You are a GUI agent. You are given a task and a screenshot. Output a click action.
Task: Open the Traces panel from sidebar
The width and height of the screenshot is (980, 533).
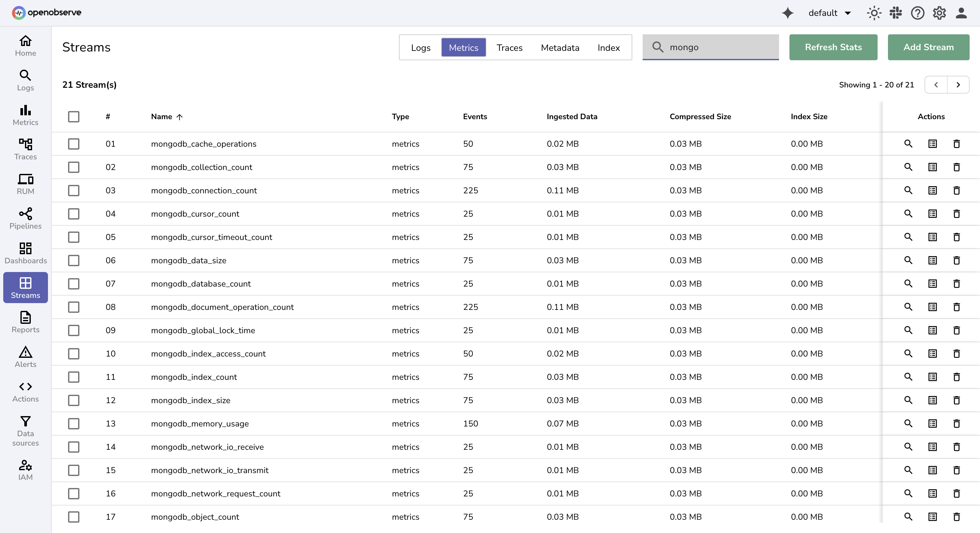(25, 149)
